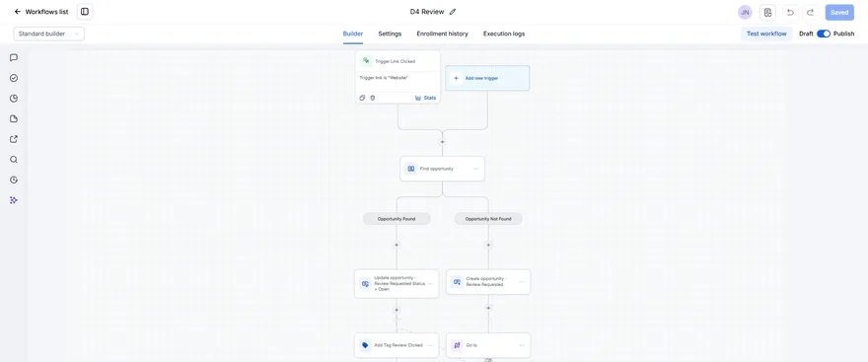Image resolution: width=868 pixels, height=362 pixels.
Task: Open the Create opportunity - Review Requested node
Action: click(488, 282)
